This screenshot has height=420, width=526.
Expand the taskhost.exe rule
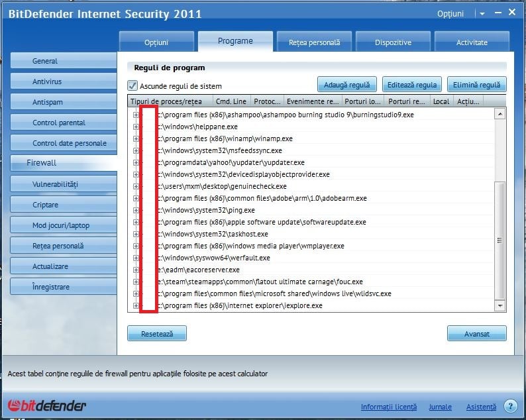136,234
